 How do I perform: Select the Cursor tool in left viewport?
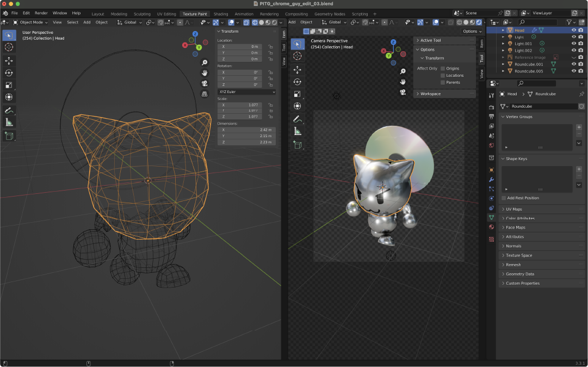(9, 47)
